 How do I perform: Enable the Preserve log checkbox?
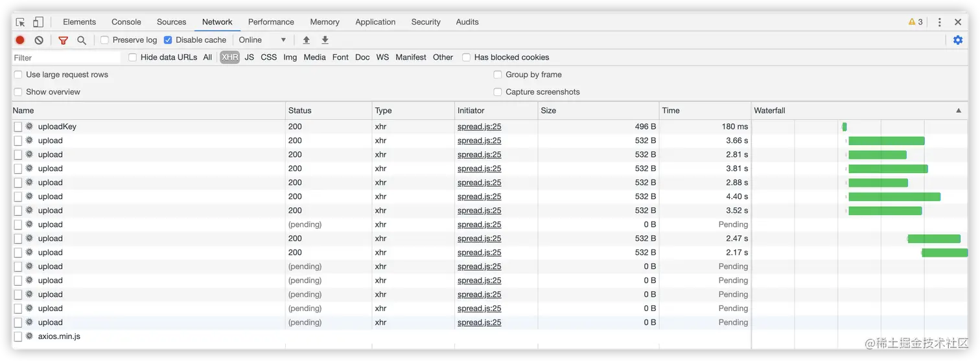point(104,40)
